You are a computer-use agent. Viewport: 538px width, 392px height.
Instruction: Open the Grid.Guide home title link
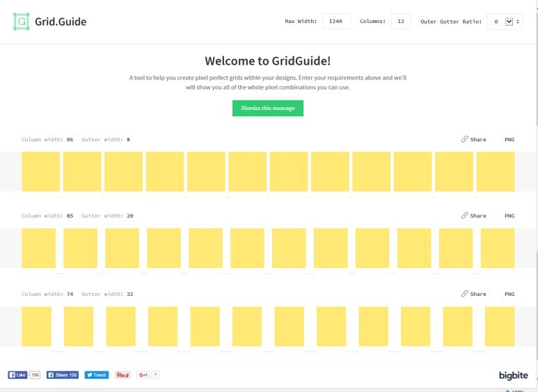(x=61, y=22)
